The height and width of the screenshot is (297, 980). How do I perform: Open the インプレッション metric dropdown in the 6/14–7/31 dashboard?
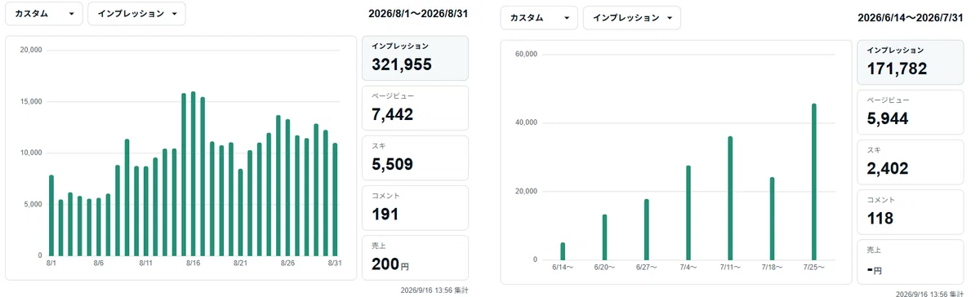[632, 18]
